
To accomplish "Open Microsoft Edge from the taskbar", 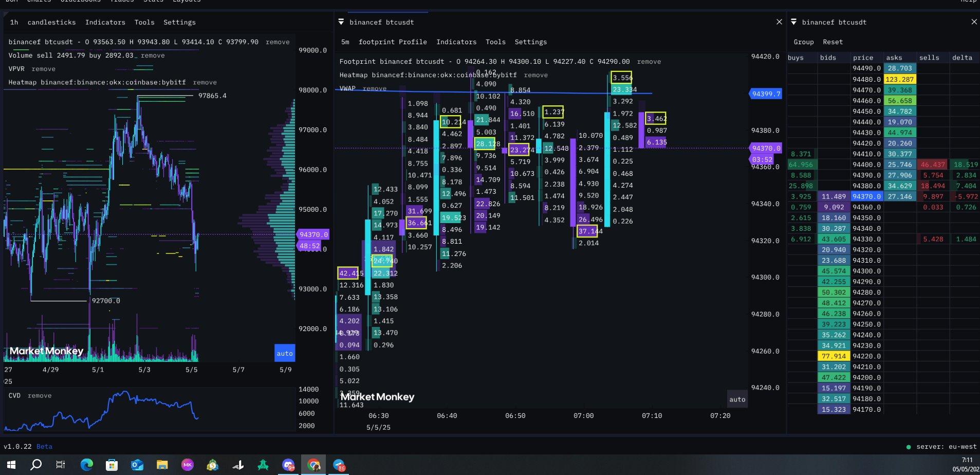I will tap(86, 465).
